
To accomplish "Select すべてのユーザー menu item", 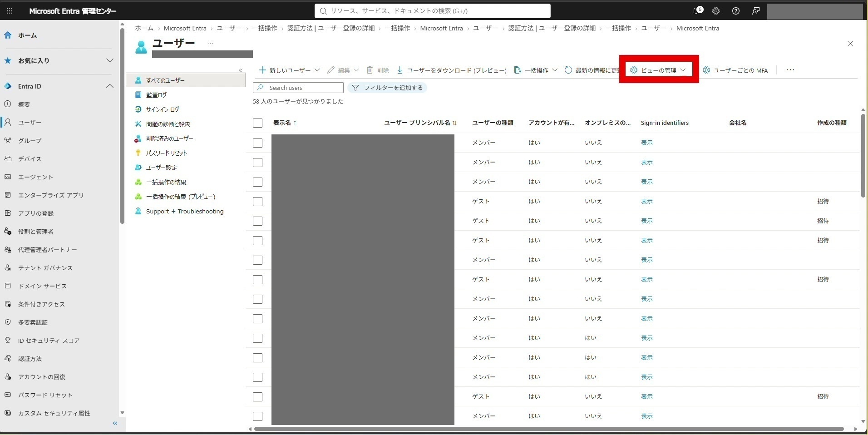I will click(x=186, y=80).
